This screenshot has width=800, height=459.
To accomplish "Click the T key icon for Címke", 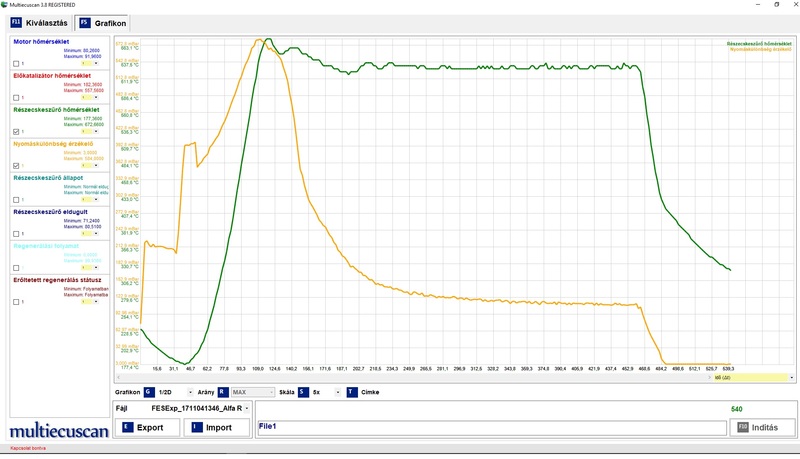I will 351,393.
